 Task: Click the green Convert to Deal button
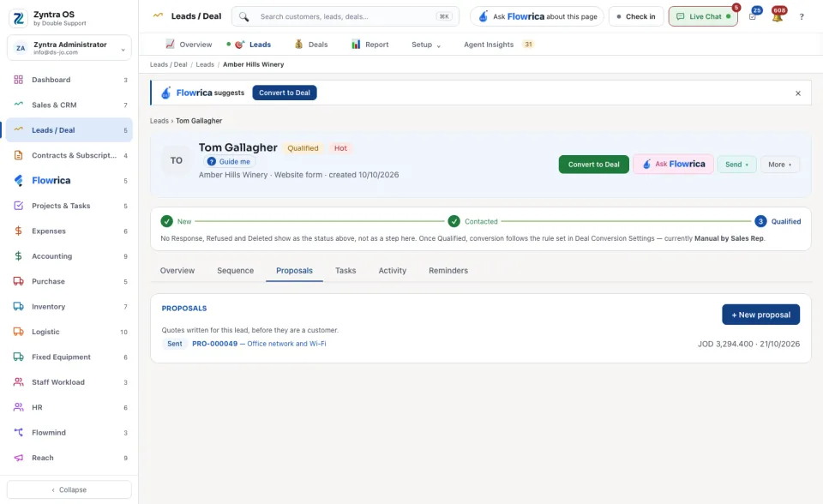coord(593,165)
